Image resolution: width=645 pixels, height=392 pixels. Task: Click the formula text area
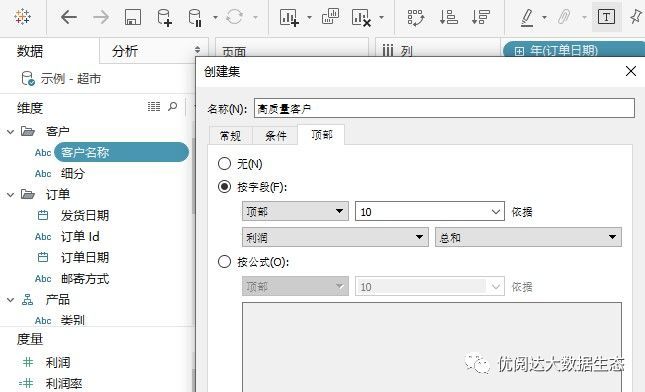click(432, 348)
